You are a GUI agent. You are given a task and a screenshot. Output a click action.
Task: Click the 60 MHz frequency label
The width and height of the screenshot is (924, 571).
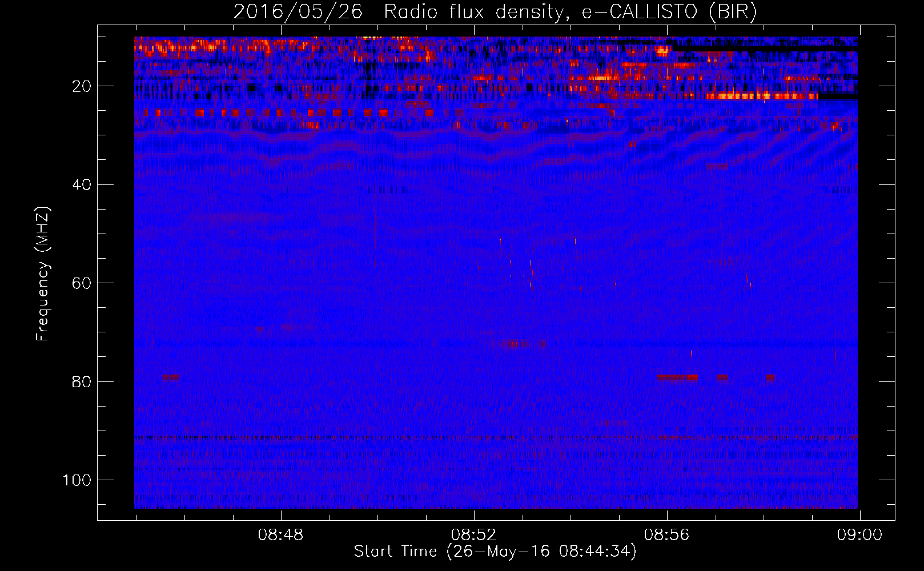click(x=82, y=284)
